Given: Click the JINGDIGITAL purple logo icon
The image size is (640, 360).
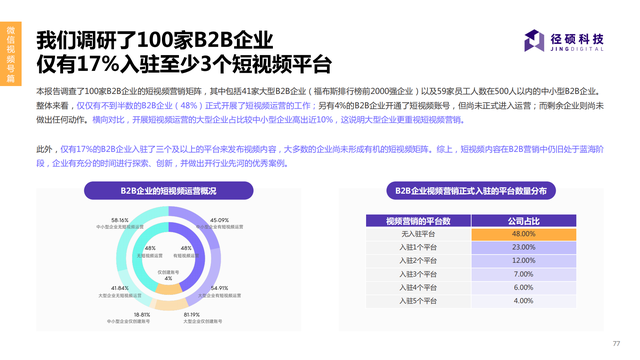Looking at the screenshot, I should point(534,40).
